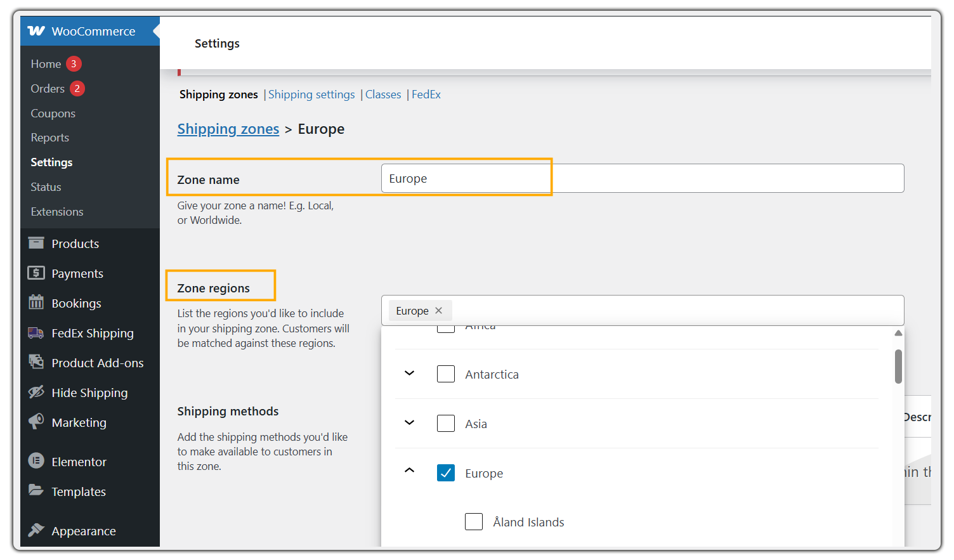Expand the Asia countries chevron
The width and height of the screenshot is (954, 560).
coord(410,423)
